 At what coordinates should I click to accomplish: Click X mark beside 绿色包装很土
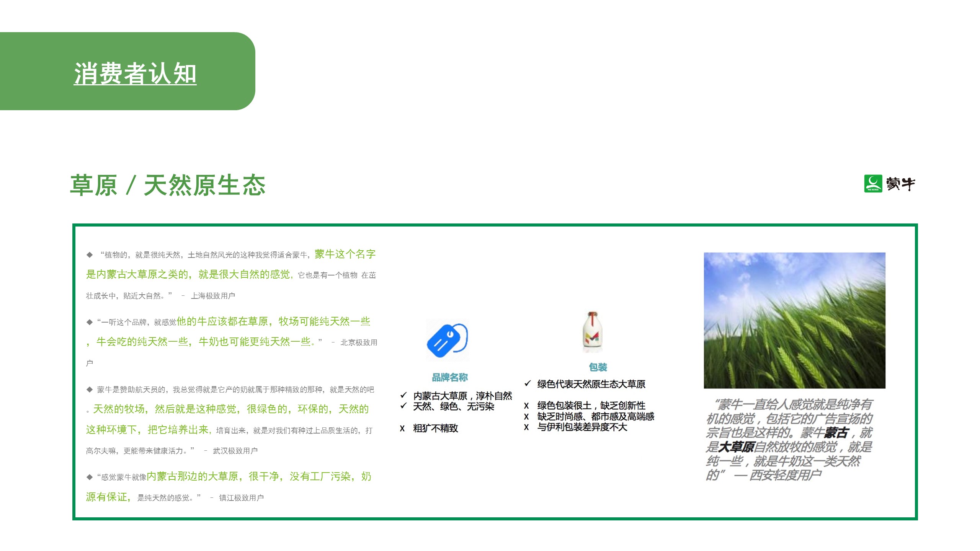(527, 406)
